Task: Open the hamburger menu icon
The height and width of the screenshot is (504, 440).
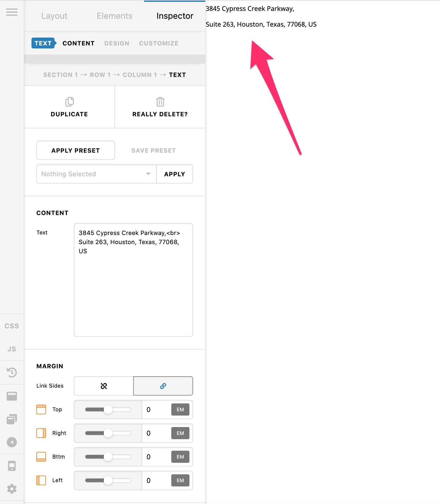Action: 12,12
